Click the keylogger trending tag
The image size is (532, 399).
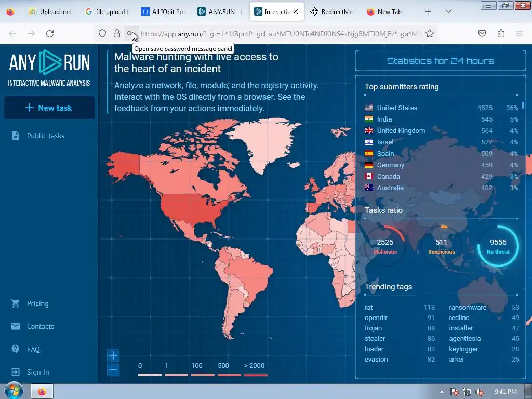pyautogui.click(x=463, y=349)
